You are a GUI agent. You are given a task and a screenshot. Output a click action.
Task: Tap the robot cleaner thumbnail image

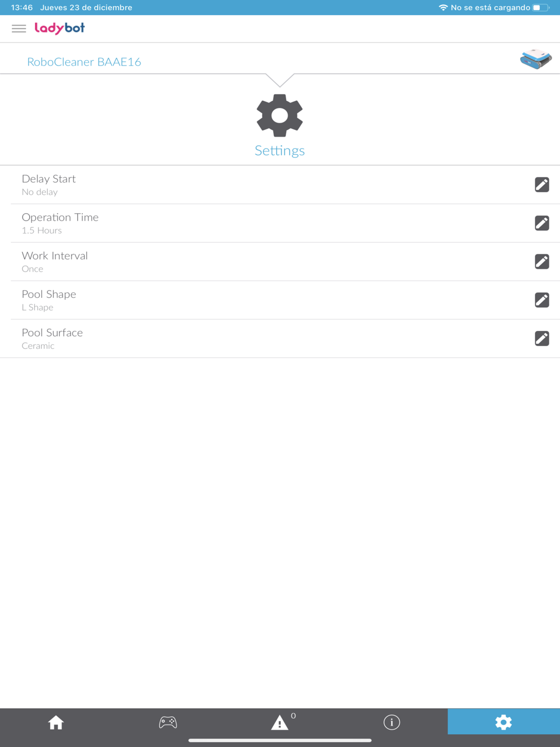tap(536, 59)
